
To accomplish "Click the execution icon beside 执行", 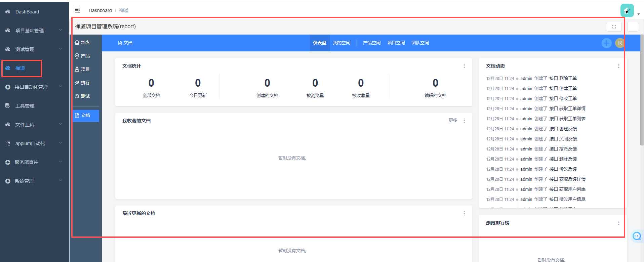I will (x=77, y=83).
